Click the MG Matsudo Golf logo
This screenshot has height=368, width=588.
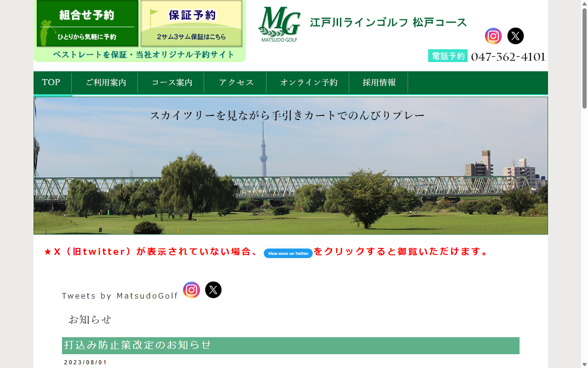point(279,24)
